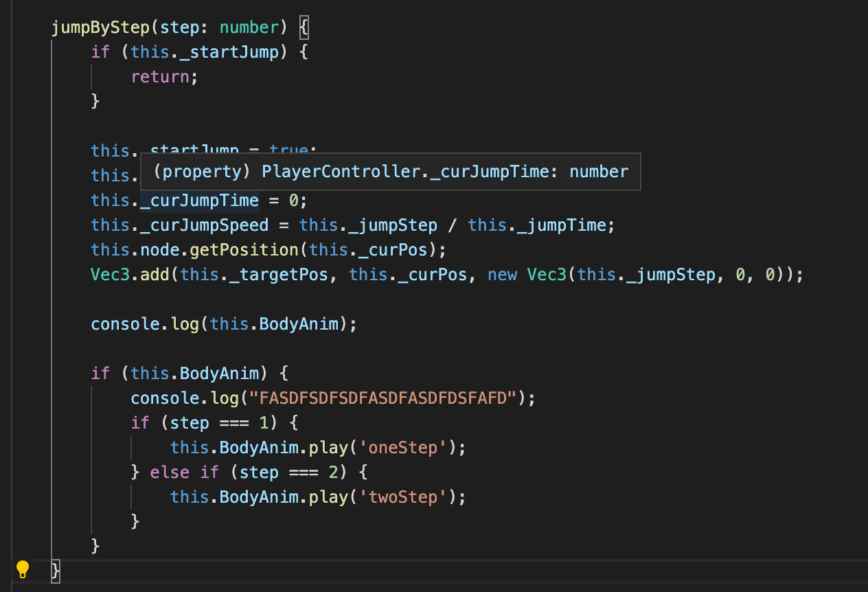The height and width of the screenshot is (592, 868).
Task: Click the 'number' type in the function signature
Action: coord(250,28)
